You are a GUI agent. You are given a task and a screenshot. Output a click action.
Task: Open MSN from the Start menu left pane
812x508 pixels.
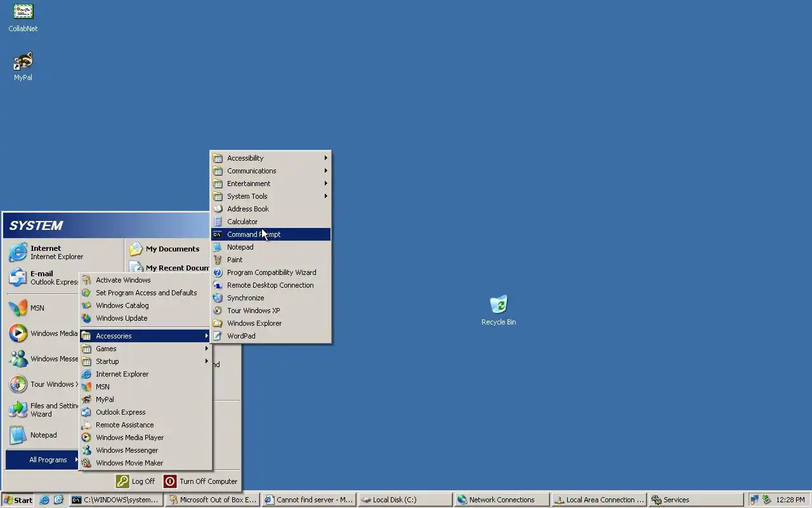tap(43, 308)
